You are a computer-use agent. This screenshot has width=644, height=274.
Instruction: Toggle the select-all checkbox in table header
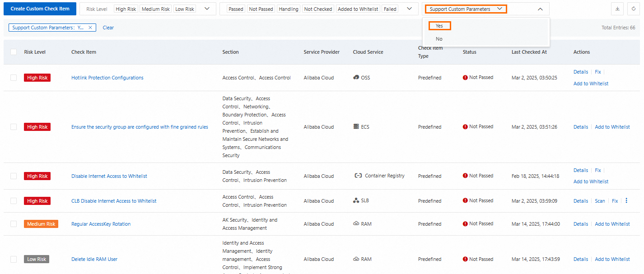(x=14, y=52)
